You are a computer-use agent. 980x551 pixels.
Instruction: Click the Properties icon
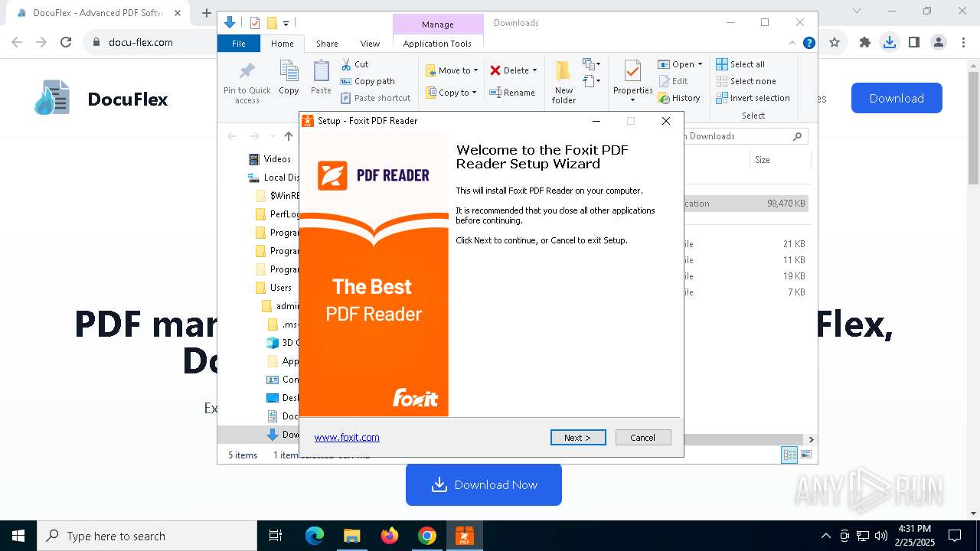pos(632,71)
